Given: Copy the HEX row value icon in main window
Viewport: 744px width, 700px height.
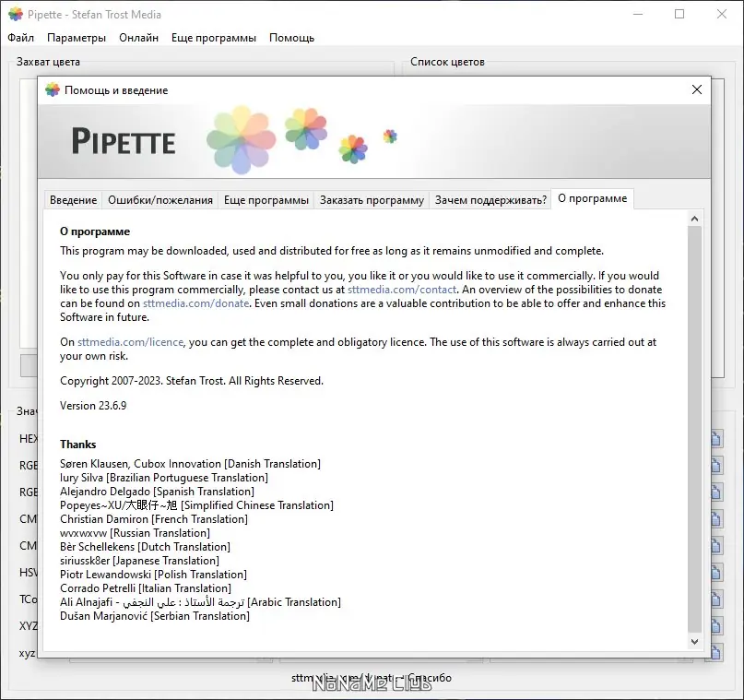Looking at the screenshot, I should click(716, 438).
